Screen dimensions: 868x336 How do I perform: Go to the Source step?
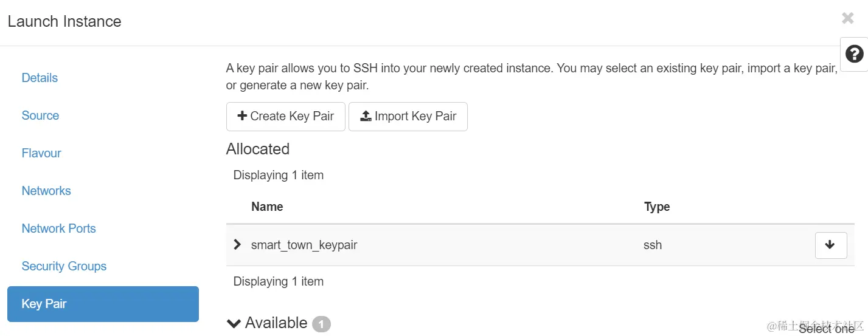point(40,115)
